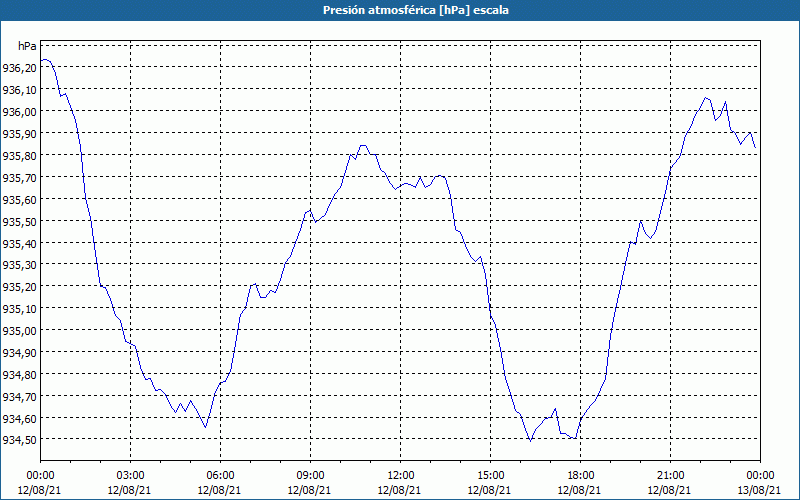Click the 934,80 y-axis label
The image size is (800, 500).
click(19, 374)
